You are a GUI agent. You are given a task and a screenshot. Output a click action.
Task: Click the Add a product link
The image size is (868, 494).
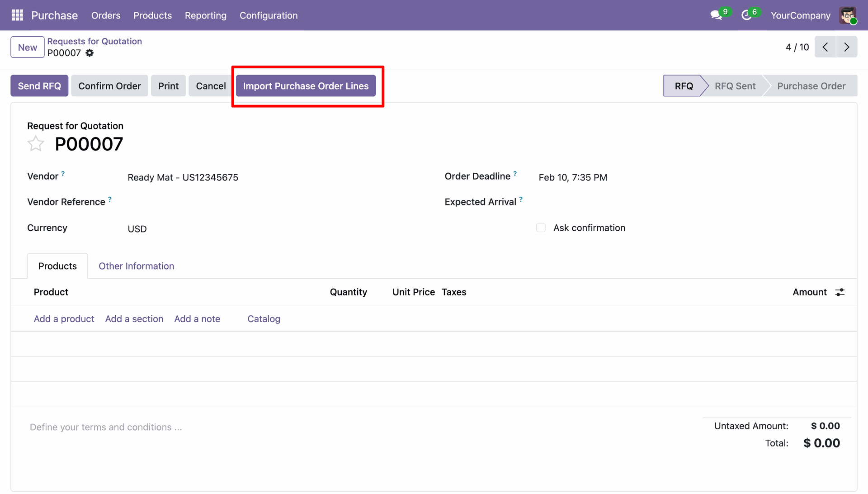pos(64,319)
